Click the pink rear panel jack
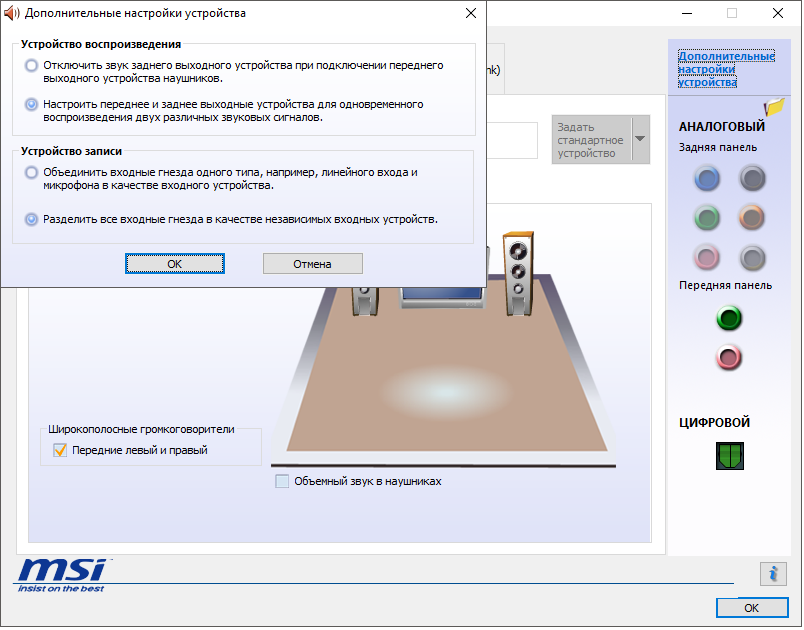Viewport: 804px width, 630px height. (707, 257)
